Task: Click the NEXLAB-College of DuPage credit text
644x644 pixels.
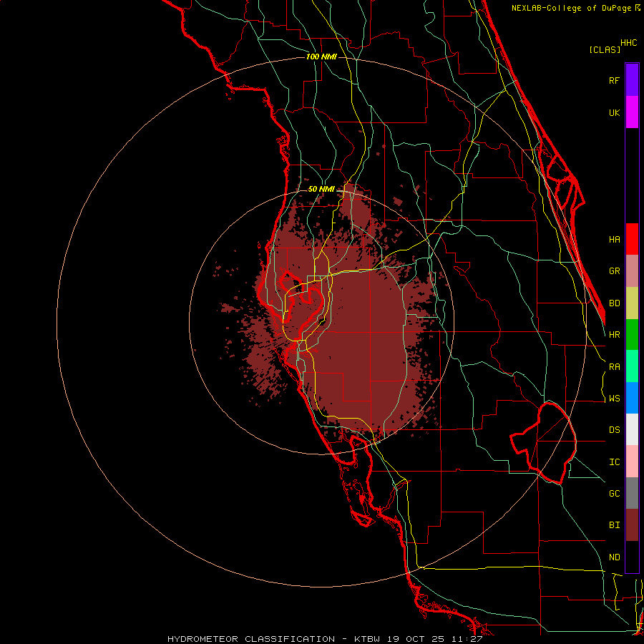Action: pyautogui.click(x=571, y=8)
